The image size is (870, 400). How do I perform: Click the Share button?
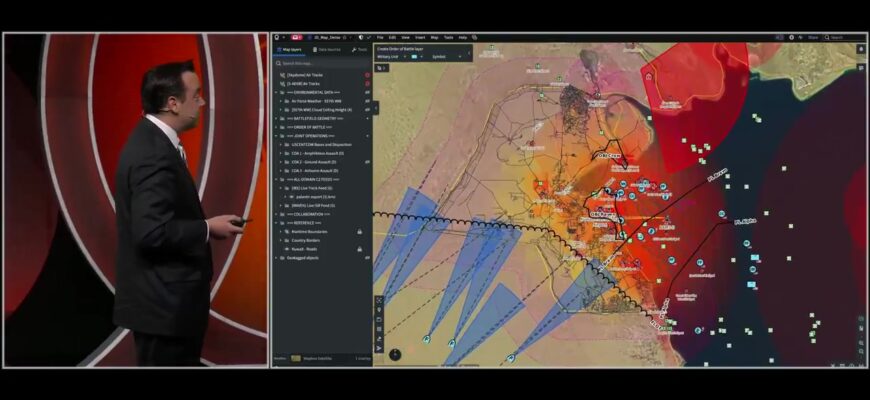813,37
